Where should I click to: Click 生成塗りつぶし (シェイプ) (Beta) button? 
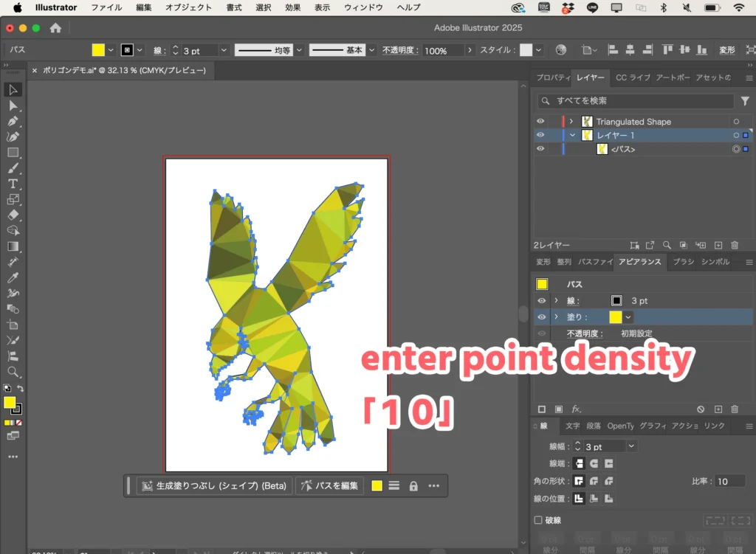(214, 485)
